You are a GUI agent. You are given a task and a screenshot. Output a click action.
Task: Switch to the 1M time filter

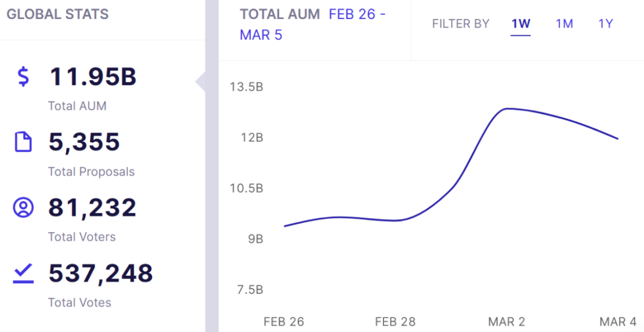coord(564,24)
